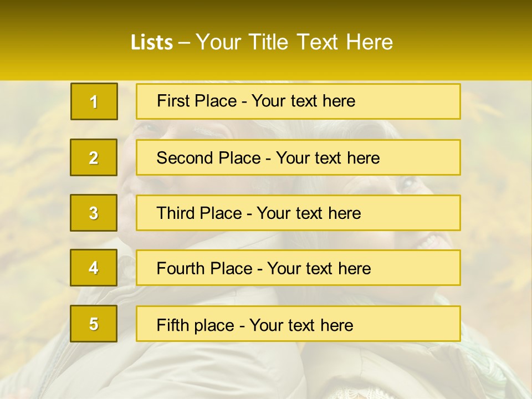Click the bold word Lists in title
532x399 pixels.
coord(151,42)
